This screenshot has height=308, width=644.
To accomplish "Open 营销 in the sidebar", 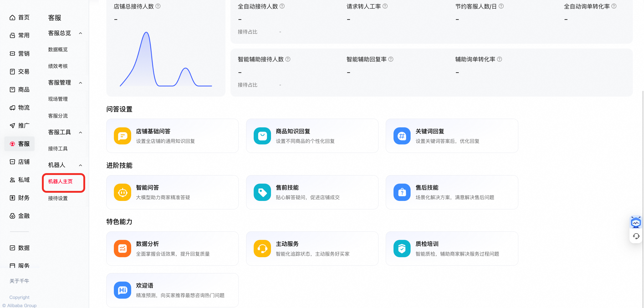I will click(x=20, y=54).
